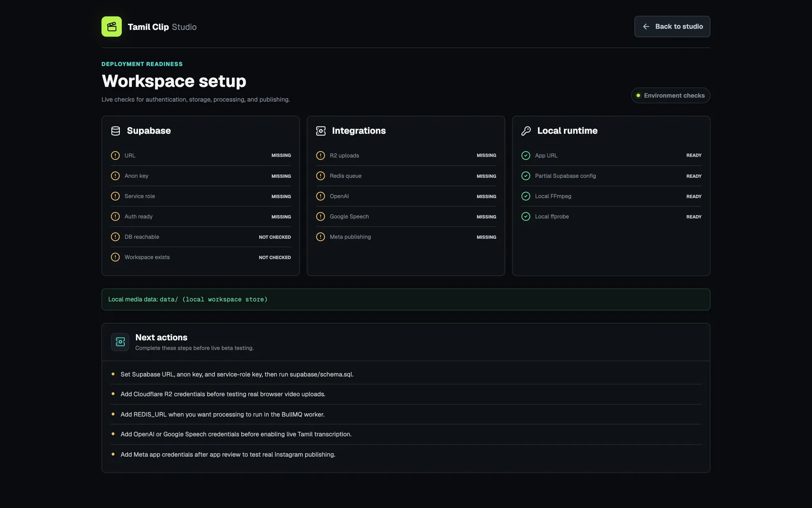The height and width of the screenshot is (508, 812).
Task: Click the Back to studio button
Action: (x=672, y=26)
